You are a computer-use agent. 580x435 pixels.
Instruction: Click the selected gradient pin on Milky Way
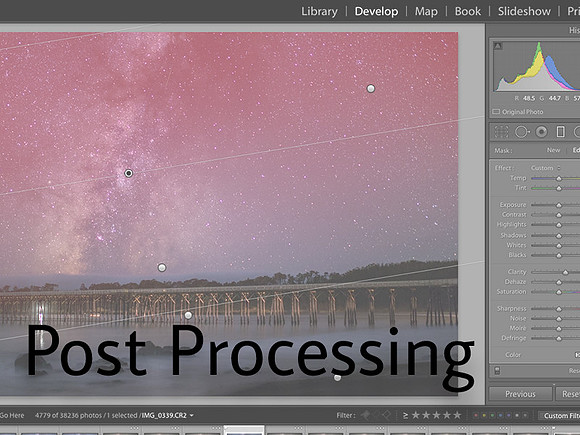128,173
